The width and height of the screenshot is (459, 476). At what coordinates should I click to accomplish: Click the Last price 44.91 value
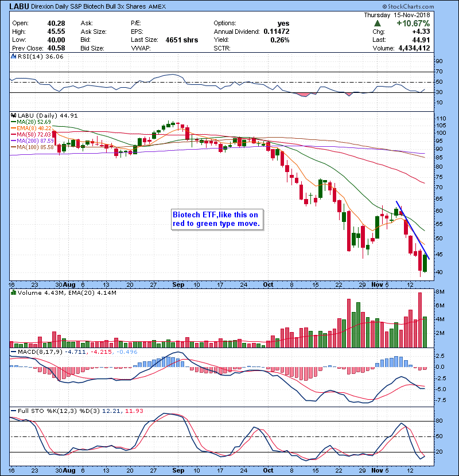[x=421, y=40]
